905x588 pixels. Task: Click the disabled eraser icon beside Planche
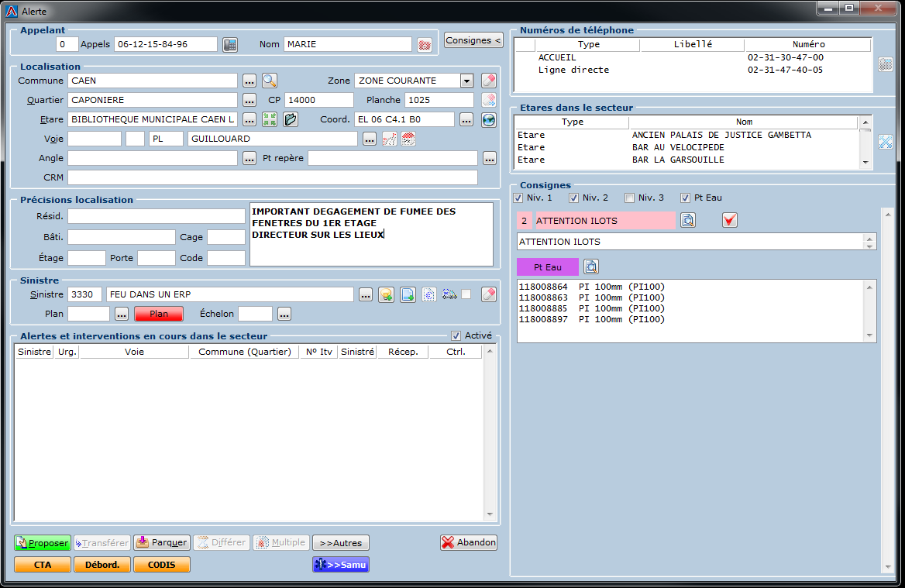[x=489, y=100]
